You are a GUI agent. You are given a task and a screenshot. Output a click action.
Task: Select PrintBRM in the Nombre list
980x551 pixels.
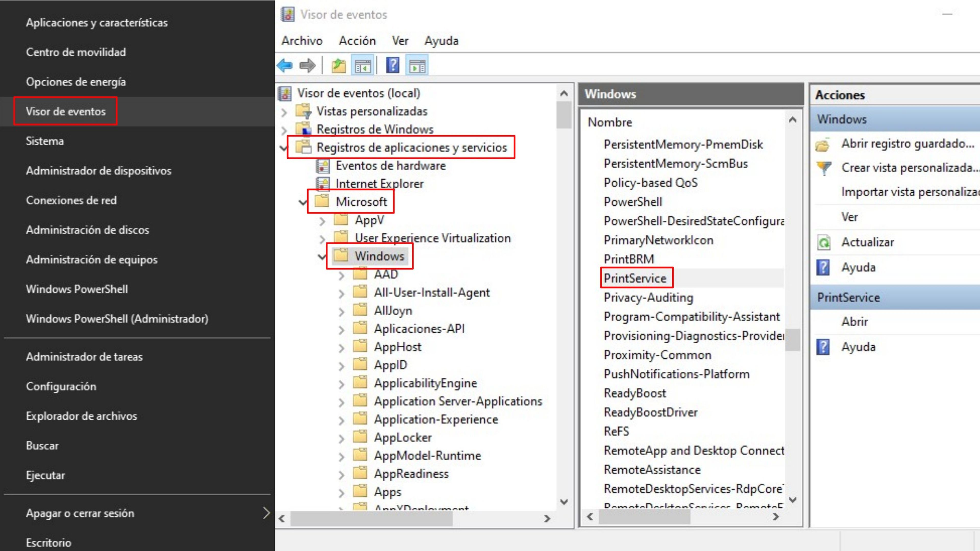point(629,259)
